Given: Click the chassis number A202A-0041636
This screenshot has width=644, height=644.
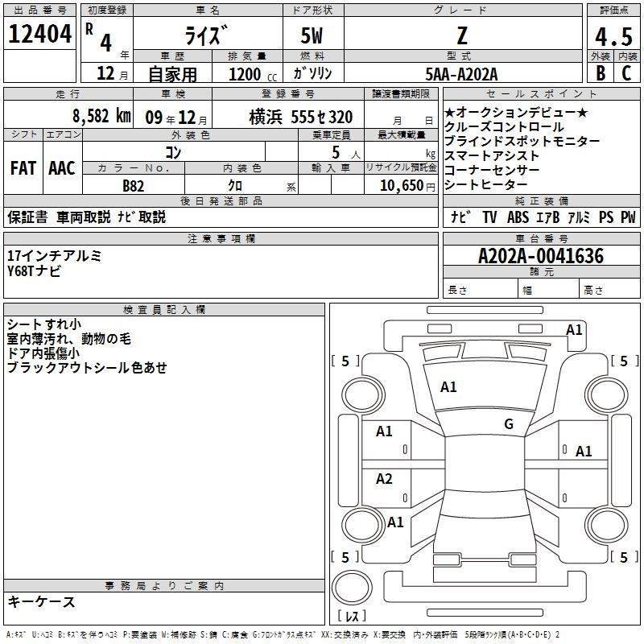Looking at the screenshot, I should coord(540,256).
